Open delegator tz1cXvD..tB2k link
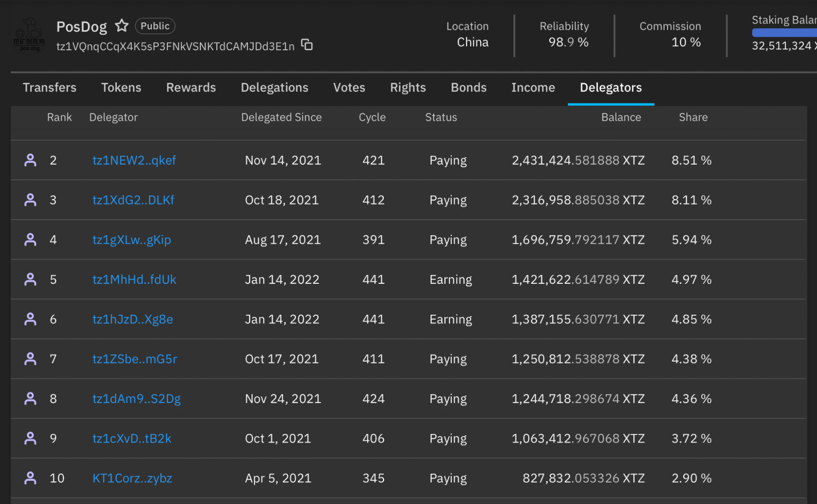The image size is (817, 504). pyautogui.click(x=132, y=438)
